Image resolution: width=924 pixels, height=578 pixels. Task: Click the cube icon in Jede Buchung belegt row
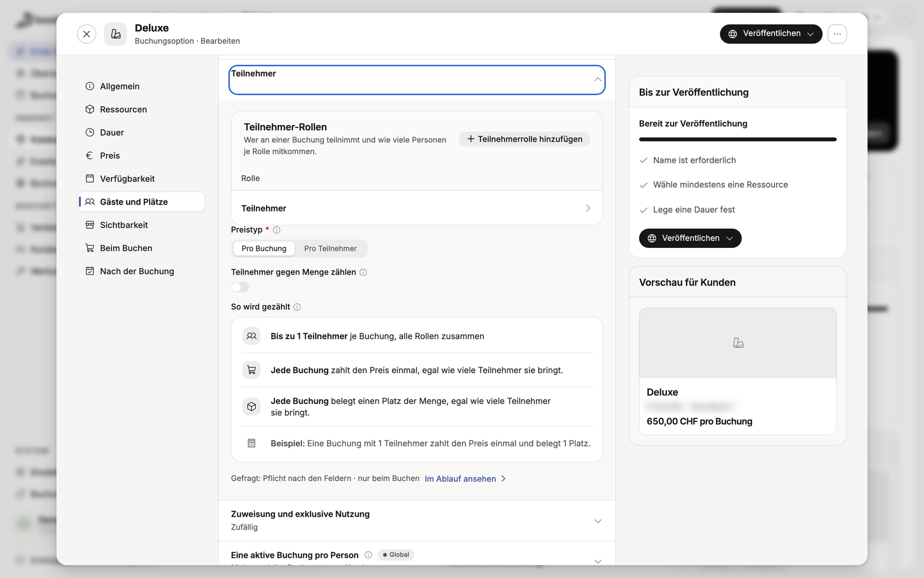[x=252, y=406]
